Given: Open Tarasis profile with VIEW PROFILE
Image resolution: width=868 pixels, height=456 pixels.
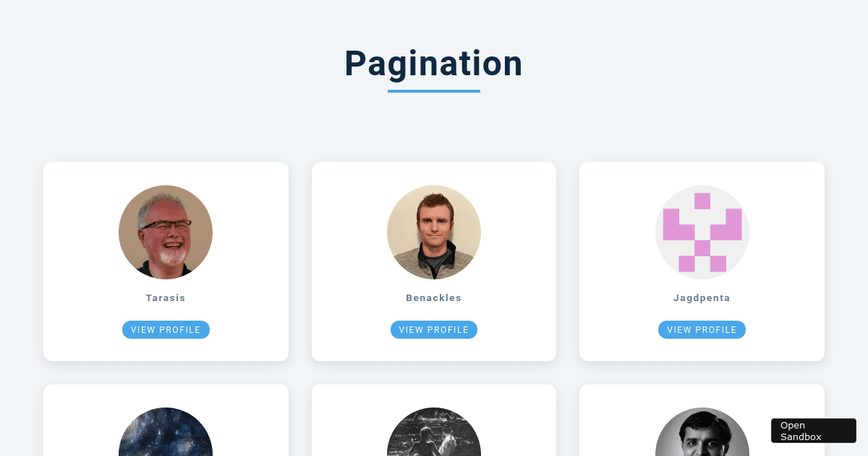Looking at the screenshot, I should [x=166, y=329].
